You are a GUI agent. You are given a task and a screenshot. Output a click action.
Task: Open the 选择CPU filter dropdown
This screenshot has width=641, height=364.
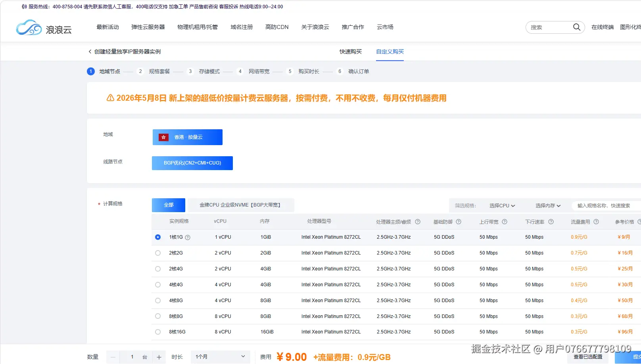pyautogui.click(x=502, y=206)
